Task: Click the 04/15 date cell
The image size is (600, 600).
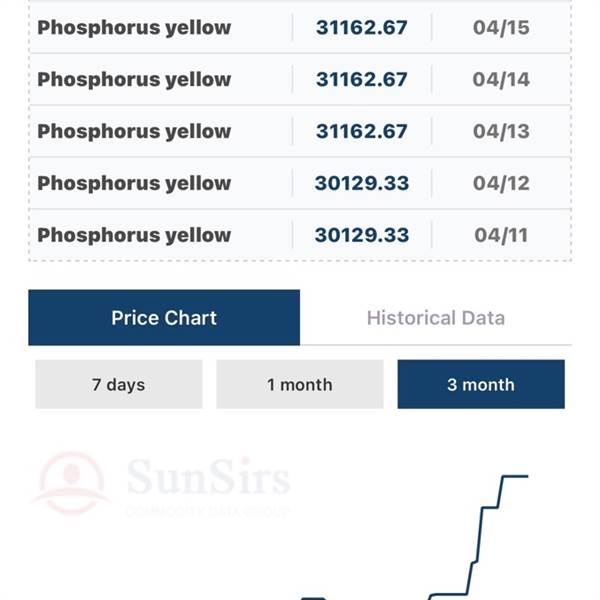Action: click(x=501, y=28)
